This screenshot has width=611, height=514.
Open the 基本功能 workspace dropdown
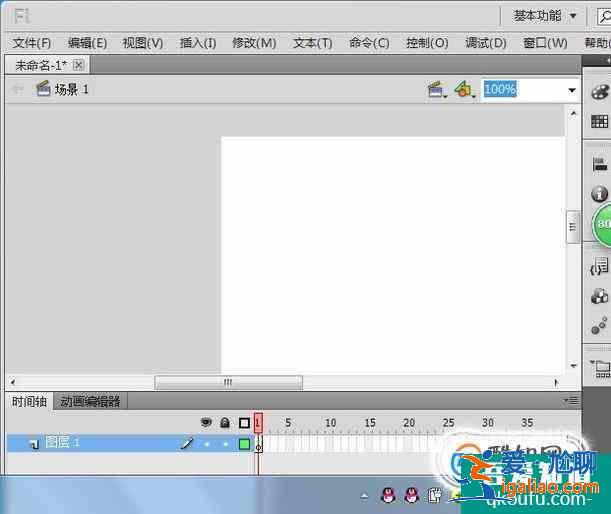click(544, 16)
